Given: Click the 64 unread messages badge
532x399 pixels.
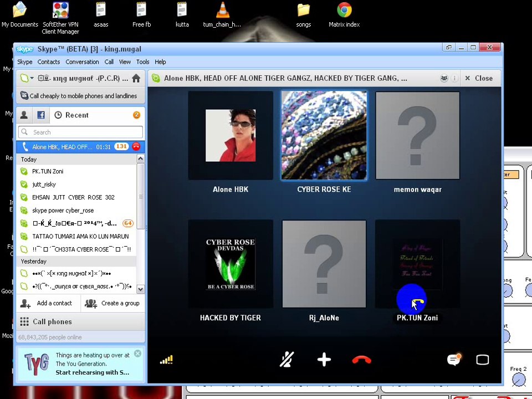Looking at the screenshot, I should click(128, 223).
